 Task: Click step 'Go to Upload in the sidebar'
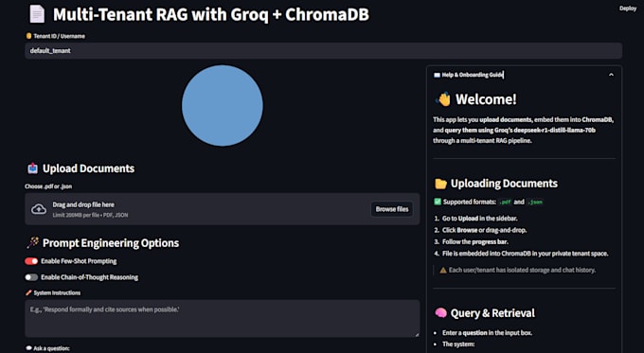[480, 219]
